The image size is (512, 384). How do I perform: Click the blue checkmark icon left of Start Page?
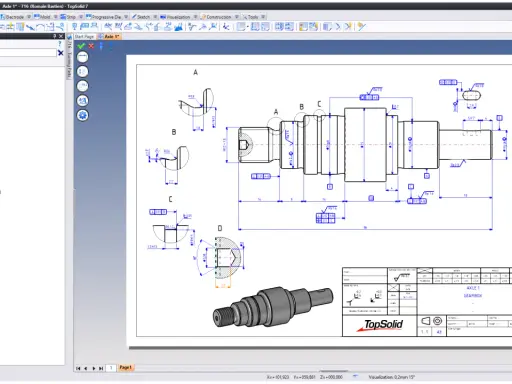coord(69,37)
